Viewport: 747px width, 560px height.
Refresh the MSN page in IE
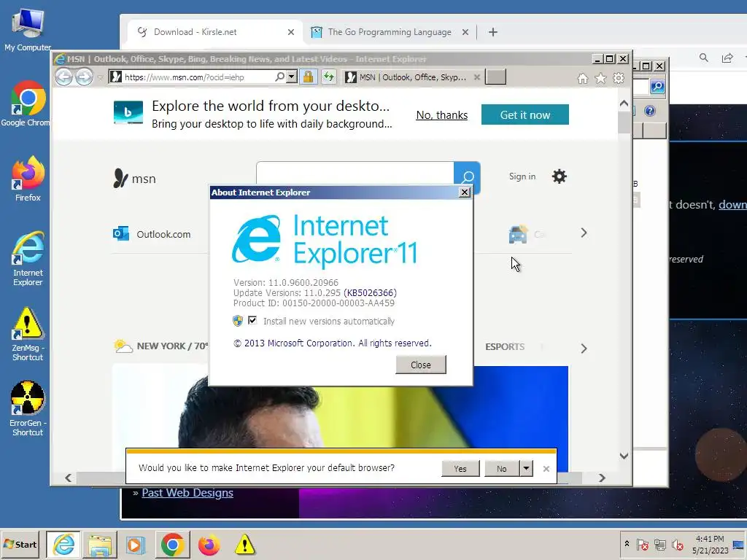329,77
